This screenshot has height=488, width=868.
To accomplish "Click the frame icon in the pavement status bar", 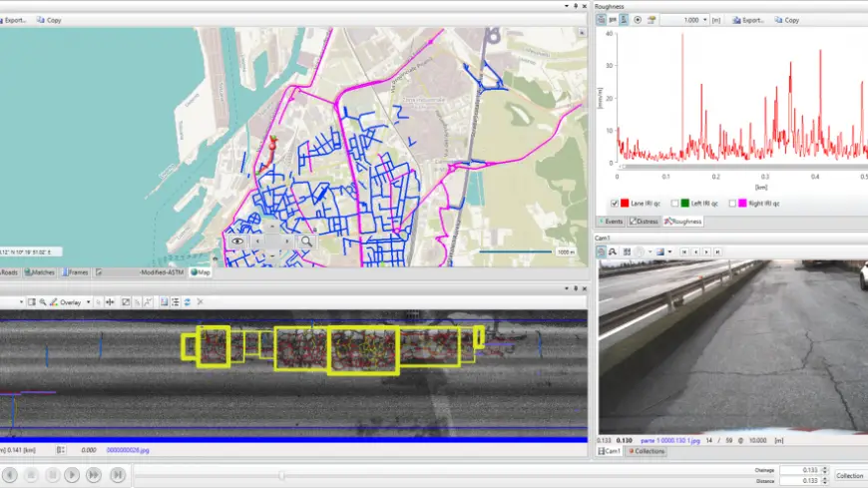I will click(x=61, y=450).
